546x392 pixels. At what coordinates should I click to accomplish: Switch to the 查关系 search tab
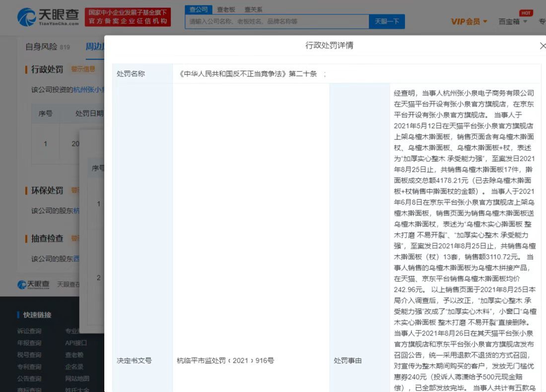tap(253, 9)
